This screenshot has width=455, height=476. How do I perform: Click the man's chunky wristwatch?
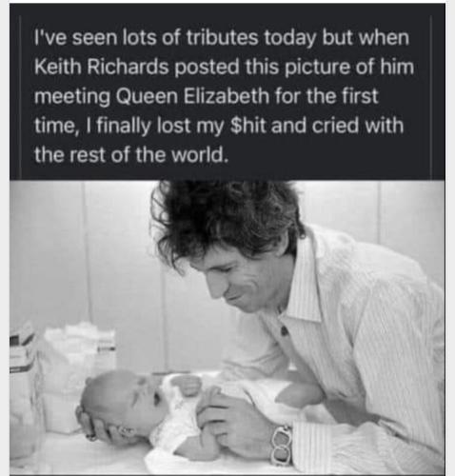281,446
